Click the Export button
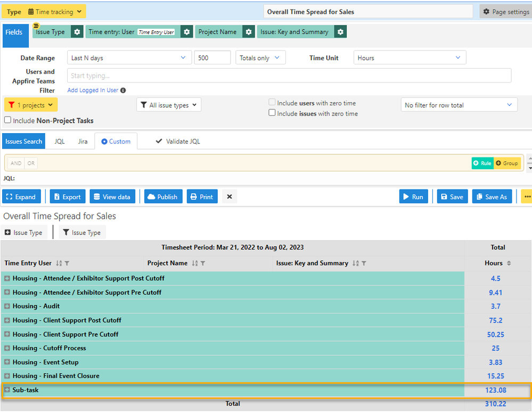The height and width of the screenshot is (412, 532). click(x=68, y=196)
